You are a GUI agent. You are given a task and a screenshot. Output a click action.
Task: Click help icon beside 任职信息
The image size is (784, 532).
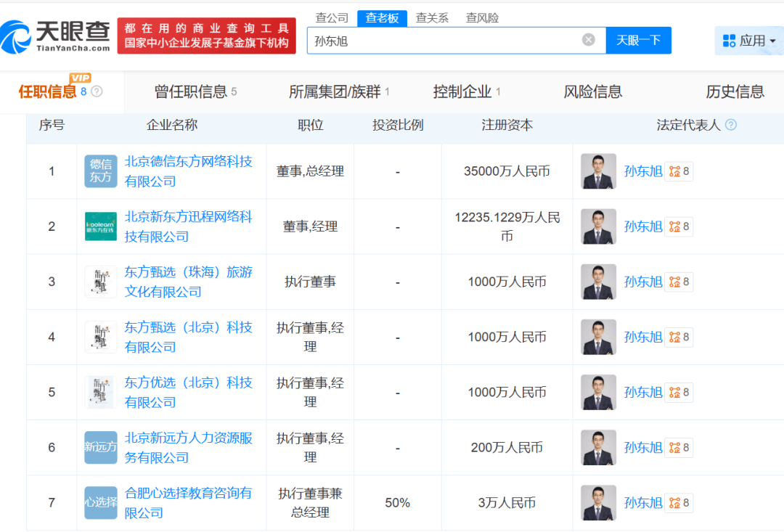coord(97,91)
